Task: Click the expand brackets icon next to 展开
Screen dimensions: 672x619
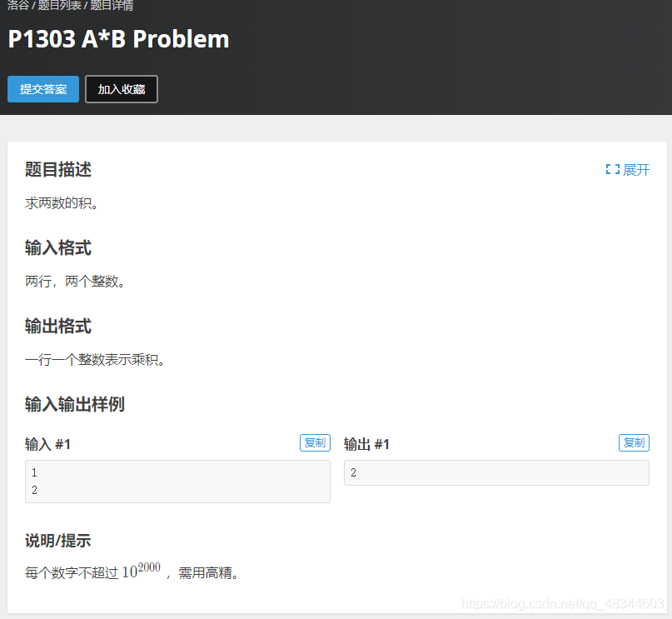Action: (612, 169)
